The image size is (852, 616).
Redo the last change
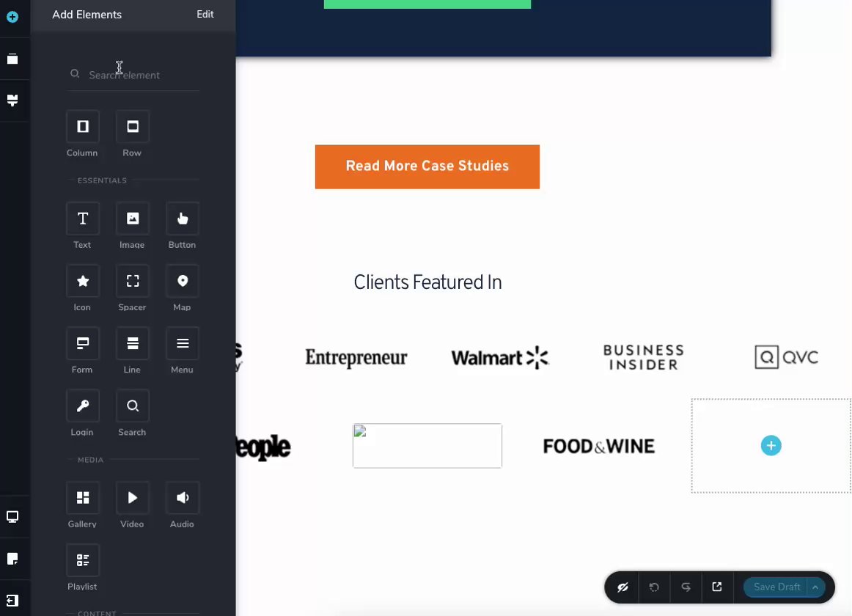pyautogui.click(x=686, y=587)
